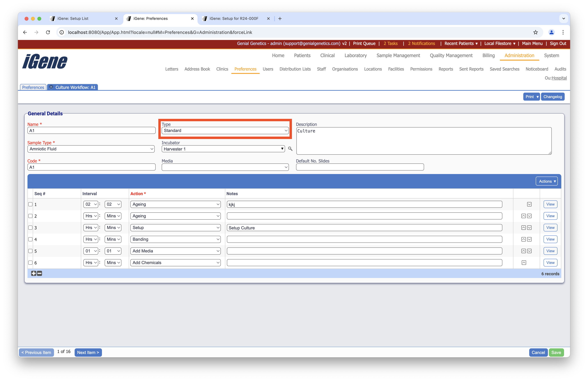588x381 pixels.
Task: Bookmark this page with star icon
Action: click(x=535, y=32)
